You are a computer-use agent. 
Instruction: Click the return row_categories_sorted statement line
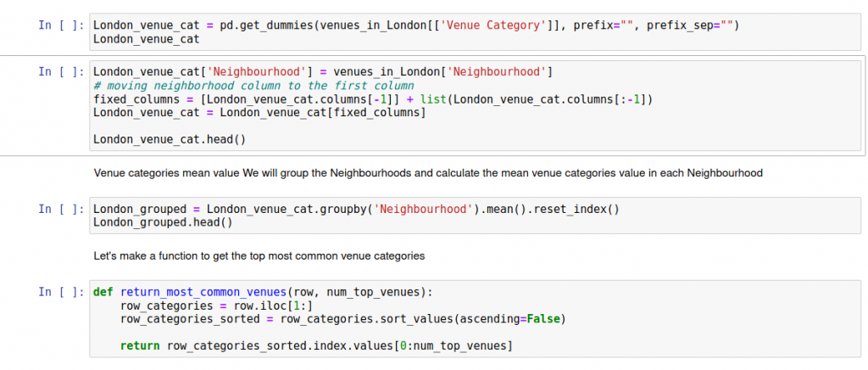tap(316, 345)
